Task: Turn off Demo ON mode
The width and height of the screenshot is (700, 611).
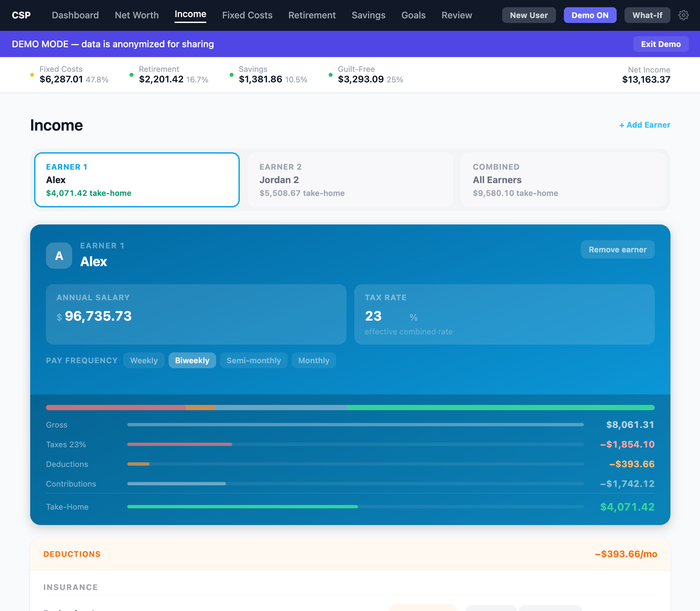Action: pyautogui.click(x=589, y=15)
